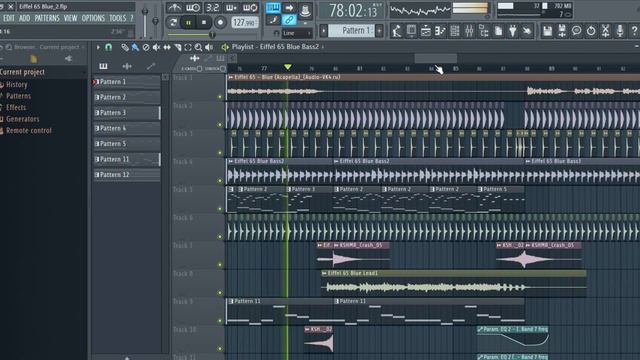The width and height of the screenshot is (640, 360).
Task: Click the record button
Action: coord(220,22)
